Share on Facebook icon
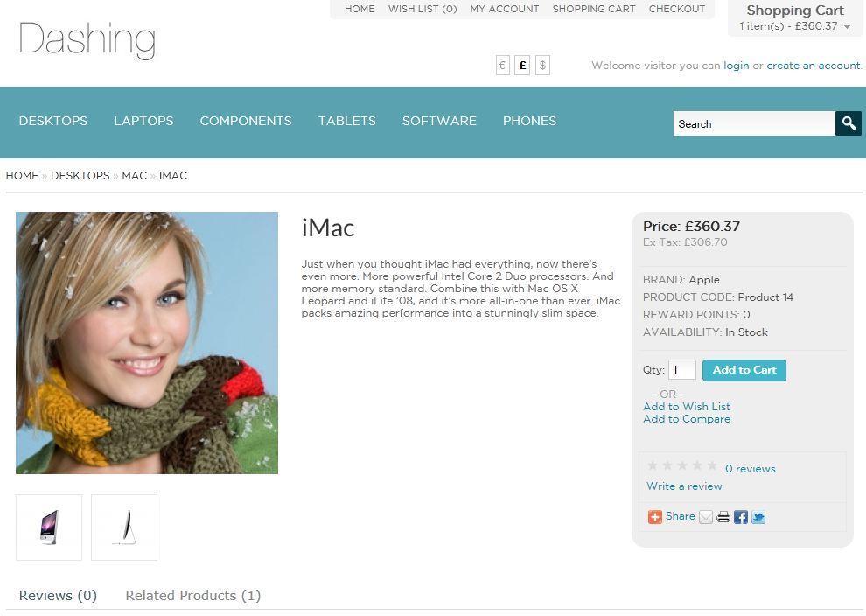This screenshot has width=866, height=616. (x=741, y=517)
